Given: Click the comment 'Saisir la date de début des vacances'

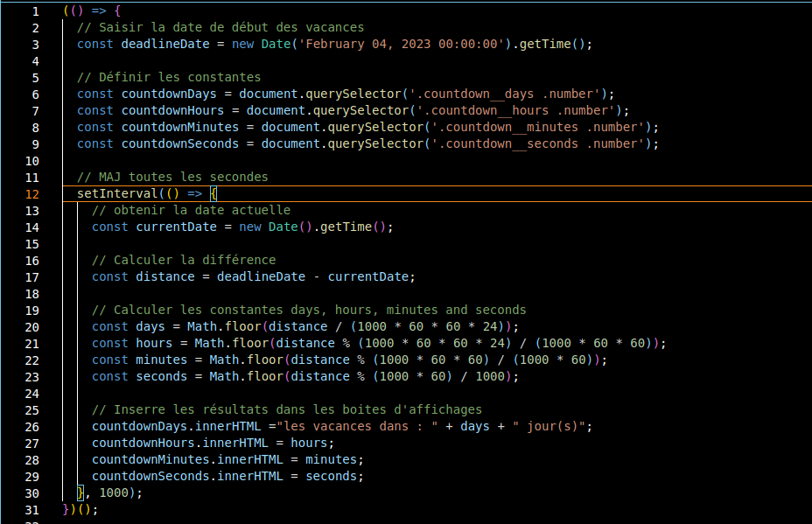Looking at the screenshot, I should [x=220, y=27].
